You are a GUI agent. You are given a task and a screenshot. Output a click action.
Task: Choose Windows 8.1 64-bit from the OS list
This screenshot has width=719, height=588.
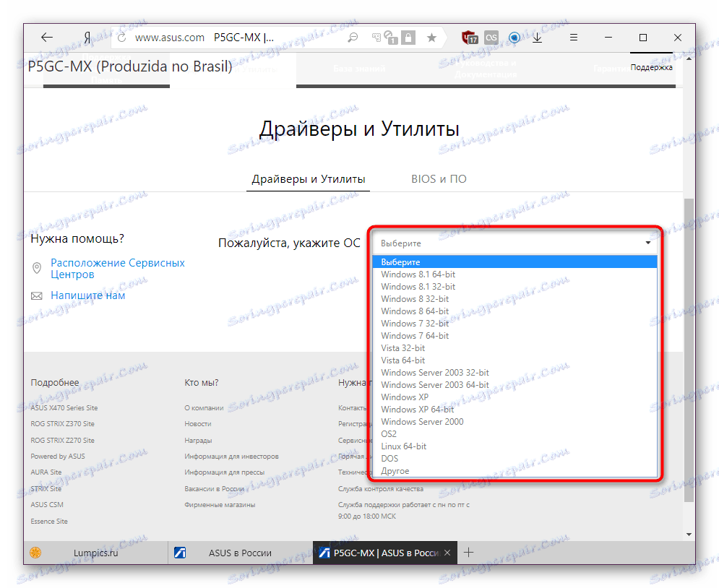(x=515, y=274)
